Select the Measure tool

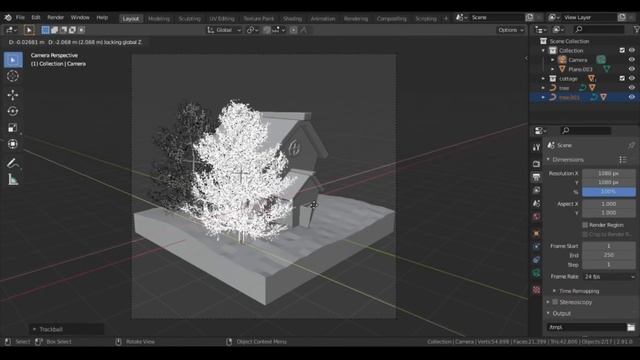coord(13,180)
